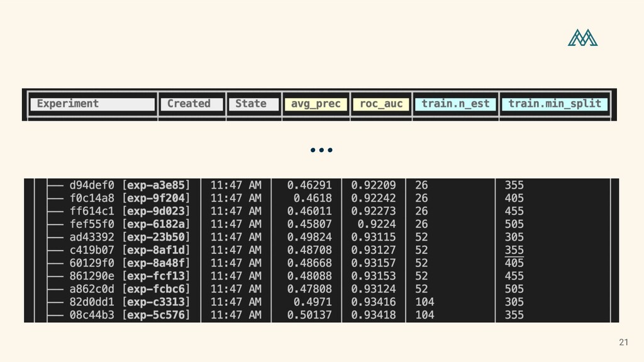Click experiment 861290e [exp-fcf13]
Viewport: 644px width, 362px height.
[130, 277]
